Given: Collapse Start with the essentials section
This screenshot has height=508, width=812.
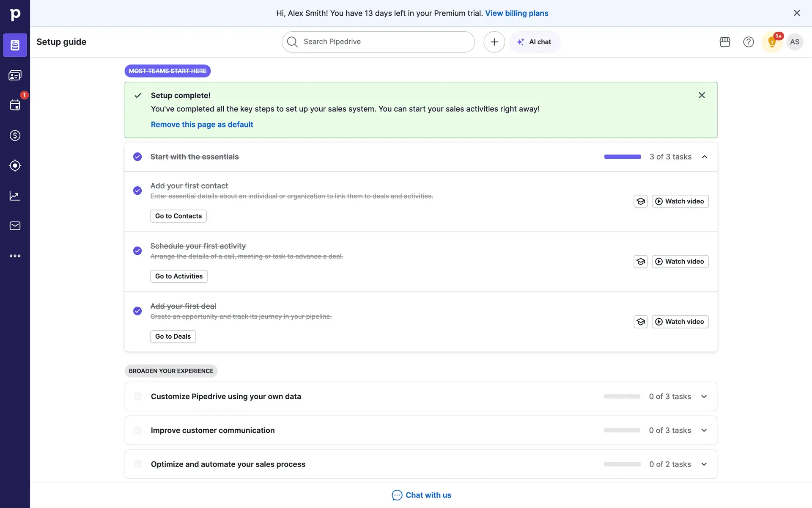Looking at the screenshot, I should 704,157.
